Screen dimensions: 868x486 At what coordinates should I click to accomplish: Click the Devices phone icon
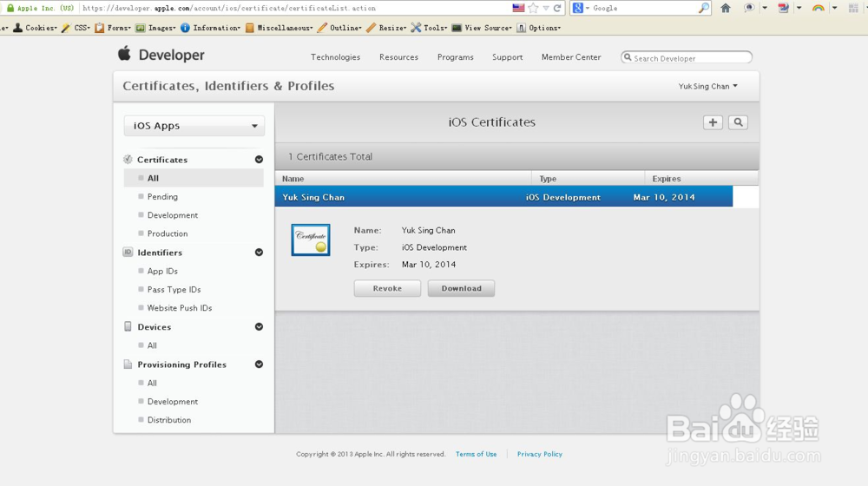pyautogui.click(x=128, y=326)
